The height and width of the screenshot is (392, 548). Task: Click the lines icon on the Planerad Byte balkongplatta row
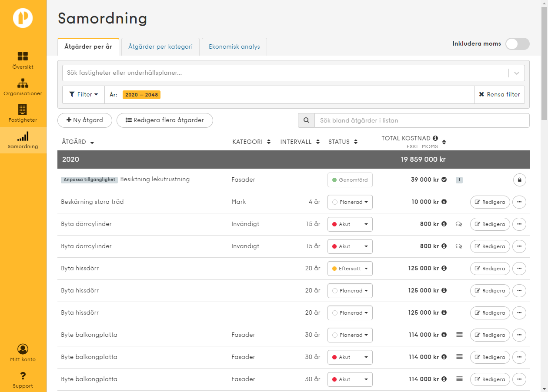tap(459, 335)
